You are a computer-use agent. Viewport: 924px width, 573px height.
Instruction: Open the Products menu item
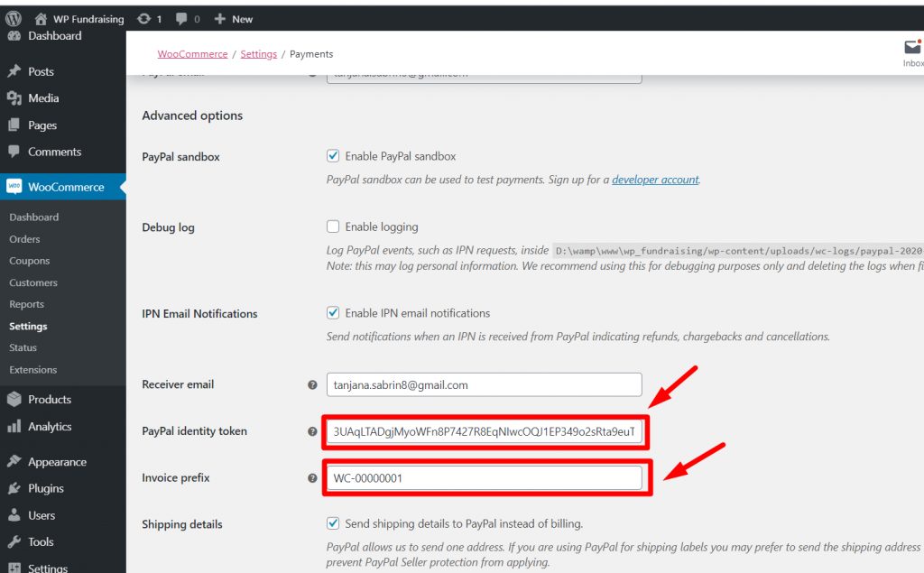[x=50, y=399]
